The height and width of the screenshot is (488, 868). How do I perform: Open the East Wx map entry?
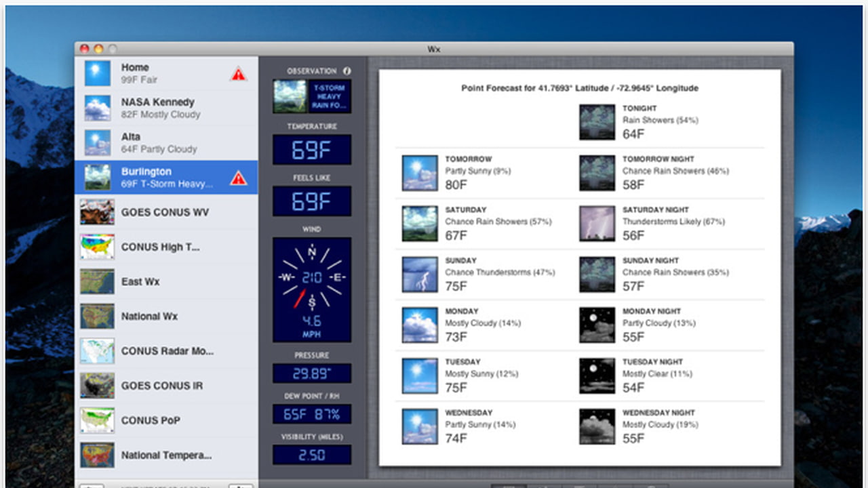click(166, 281)
